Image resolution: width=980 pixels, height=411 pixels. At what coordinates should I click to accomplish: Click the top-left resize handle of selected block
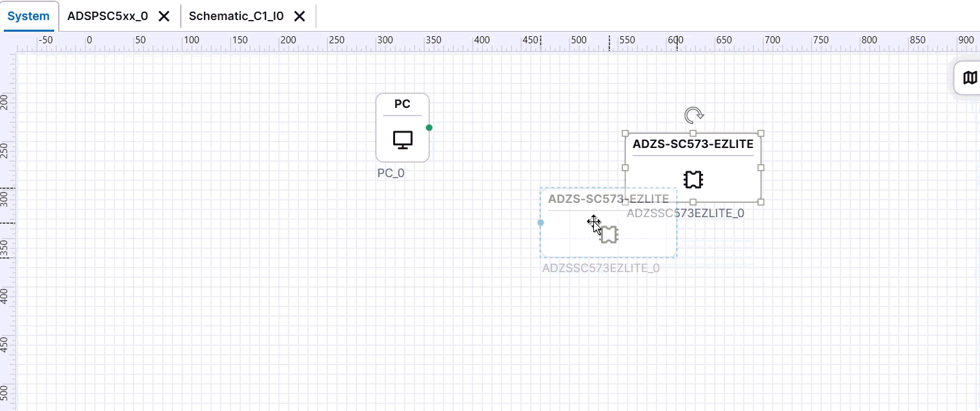pos(625,133)
